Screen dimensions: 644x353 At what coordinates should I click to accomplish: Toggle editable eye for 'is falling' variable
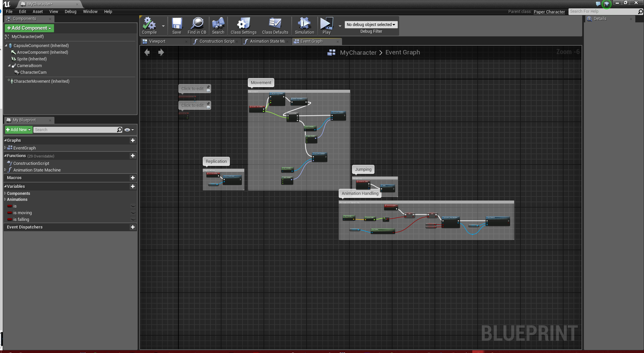(133, 220)
